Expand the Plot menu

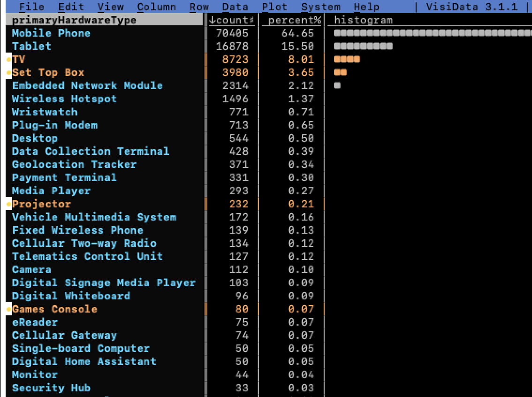click(x=274, y=7)
